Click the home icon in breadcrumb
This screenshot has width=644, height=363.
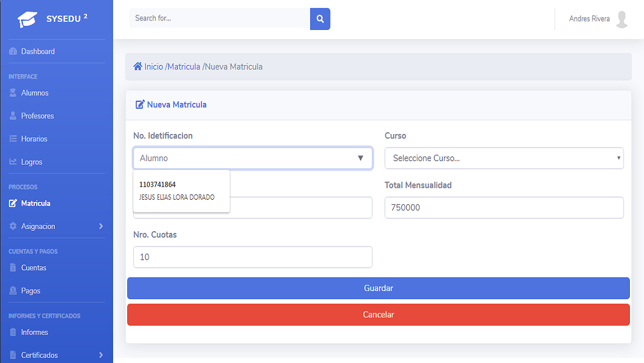click(137, 67)
